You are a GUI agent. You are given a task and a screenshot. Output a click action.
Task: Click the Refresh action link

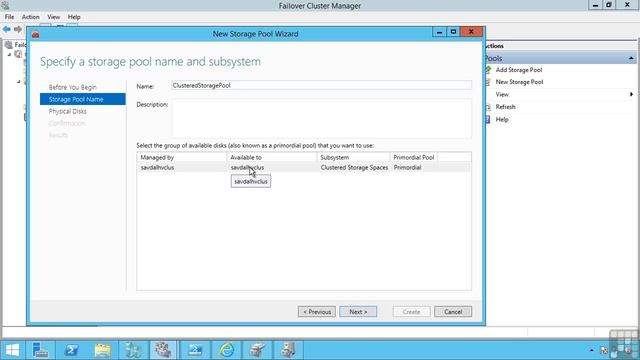point(505,107)
